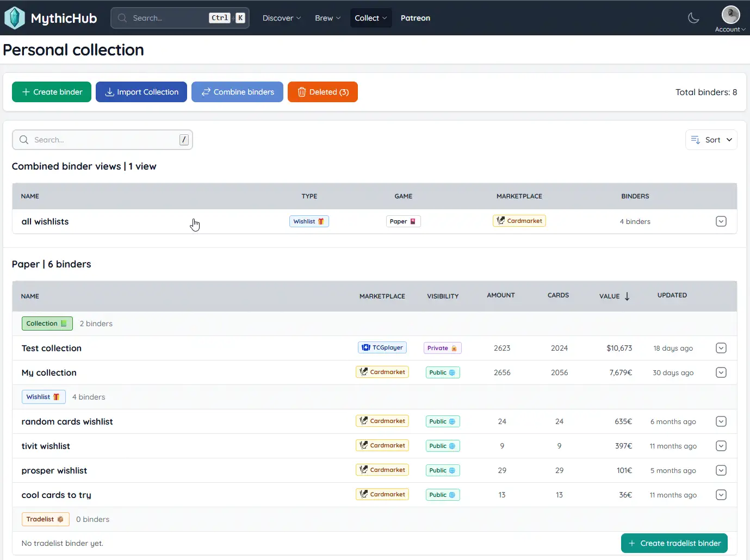This screenshot has width=750, height=560.
Task: Click the Import Collection button
Action: pyautogui.click(x=141, y=92)
